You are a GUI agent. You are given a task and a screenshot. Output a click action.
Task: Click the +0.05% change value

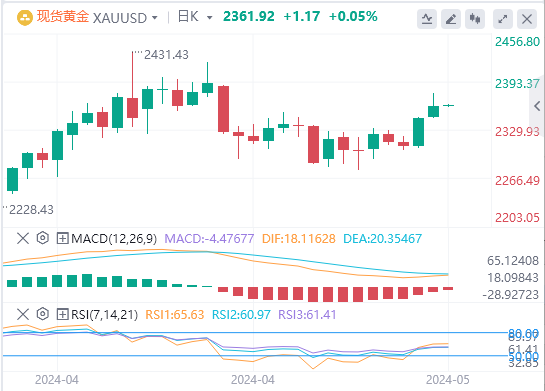[x=353, y=17]
